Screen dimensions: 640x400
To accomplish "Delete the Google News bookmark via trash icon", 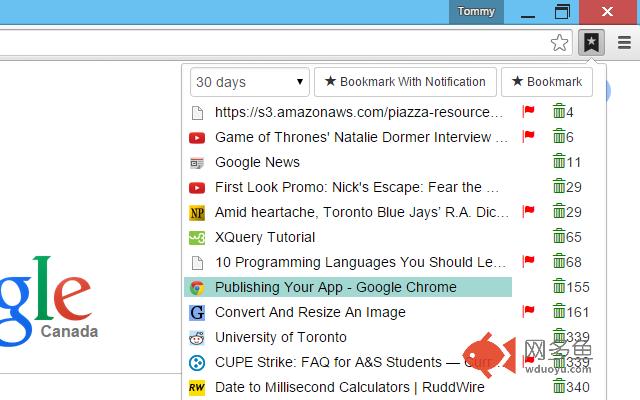I will pos(559,162).
